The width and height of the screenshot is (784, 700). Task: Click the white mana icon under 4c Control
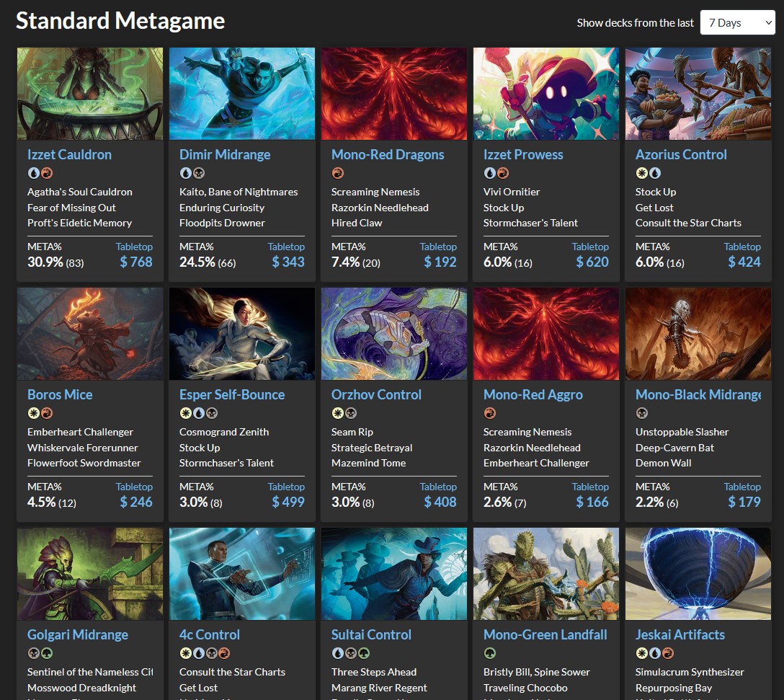pos(185,653)
